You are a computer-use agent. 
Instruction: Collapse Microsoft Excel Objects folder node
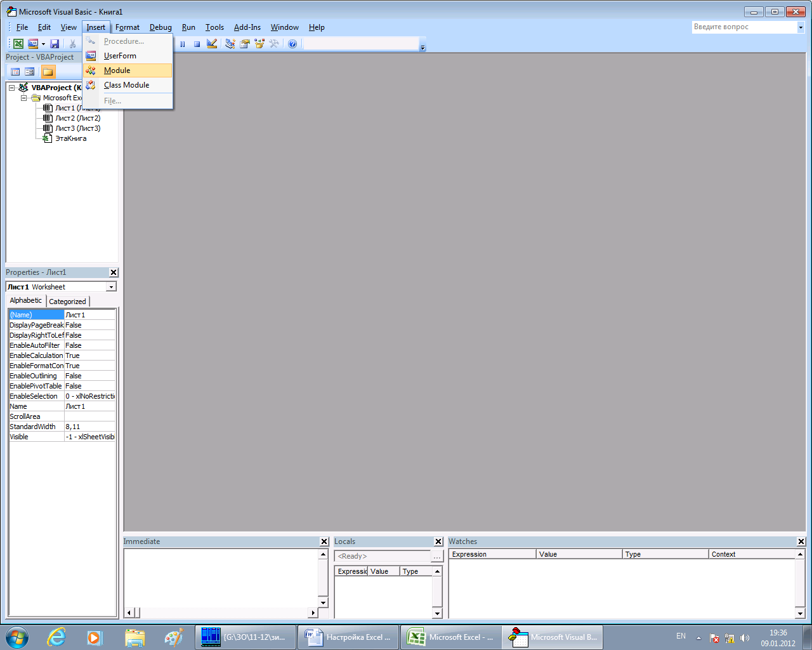(x=24, y=98)
